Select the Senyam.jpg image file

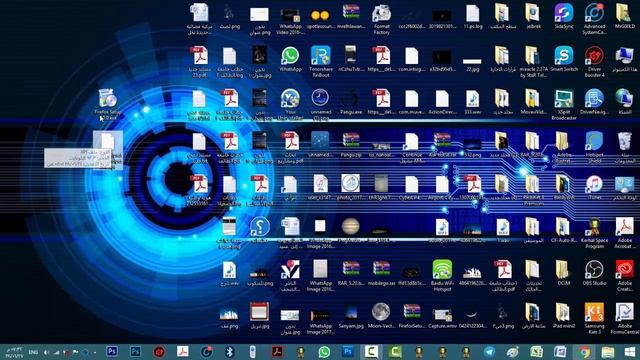click(351, 316)
